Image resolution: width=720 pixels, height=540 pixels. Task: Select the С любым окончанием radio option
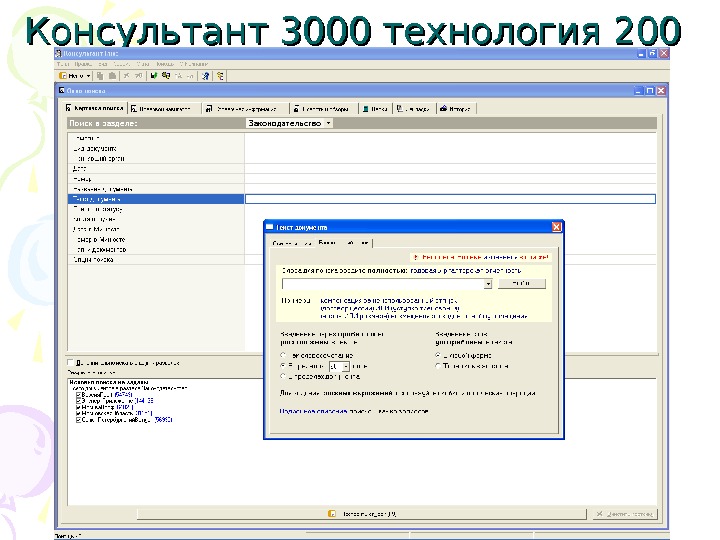(x=438, y=355)
